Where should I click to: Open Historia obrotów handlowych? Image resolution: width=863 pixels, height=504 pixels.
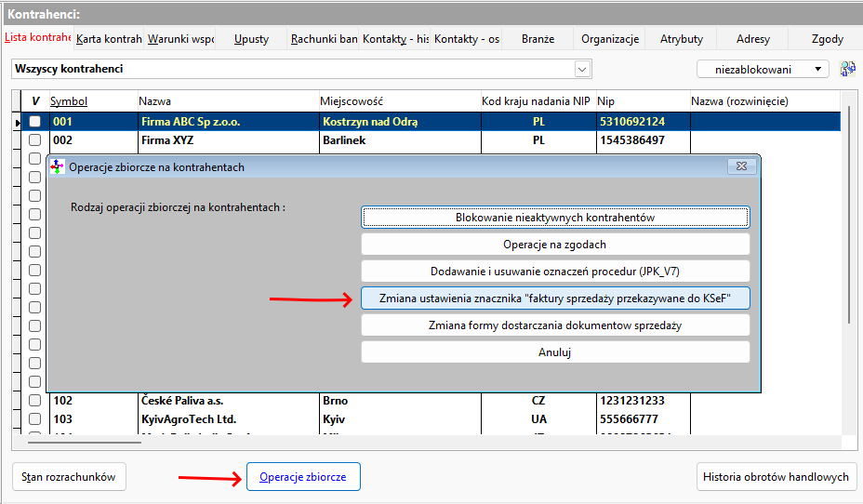pyautogui.click(x=776, y=477)
